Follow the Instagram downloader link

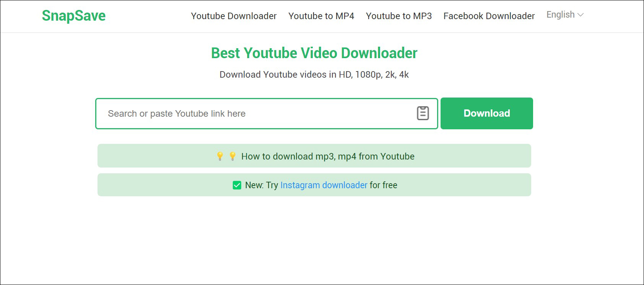point(324,185)
